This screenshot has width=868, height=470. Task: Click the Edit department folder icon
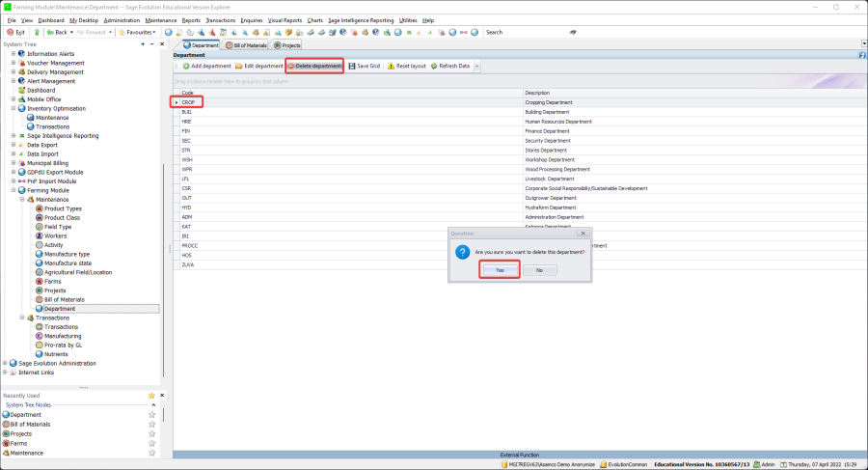239,66
